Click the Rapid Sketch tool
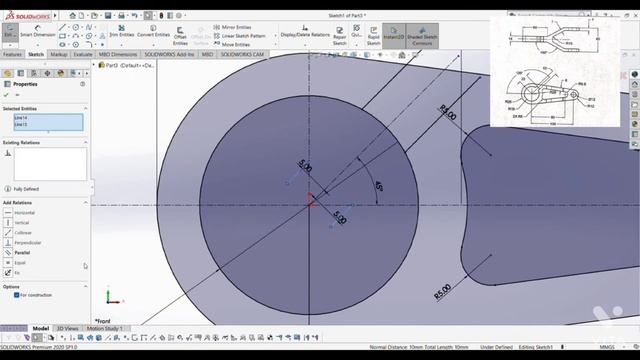The height and width of the screenshot is (360, 640). pyautogui.click(x=373, y=36)
